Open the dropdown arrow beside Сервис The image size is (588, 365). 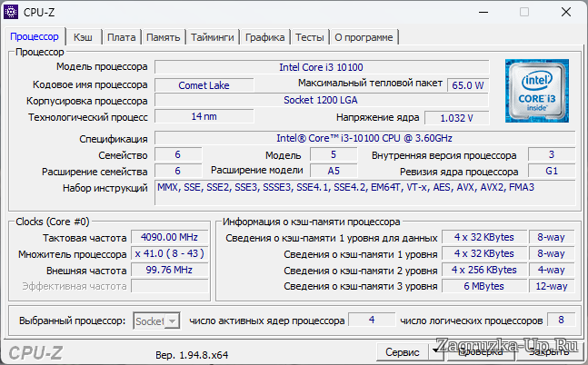434,351
